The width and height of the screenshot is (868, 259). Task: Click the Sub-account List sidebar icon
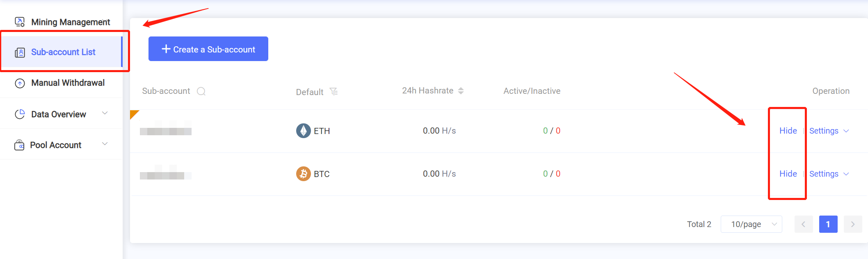(20, 52)
